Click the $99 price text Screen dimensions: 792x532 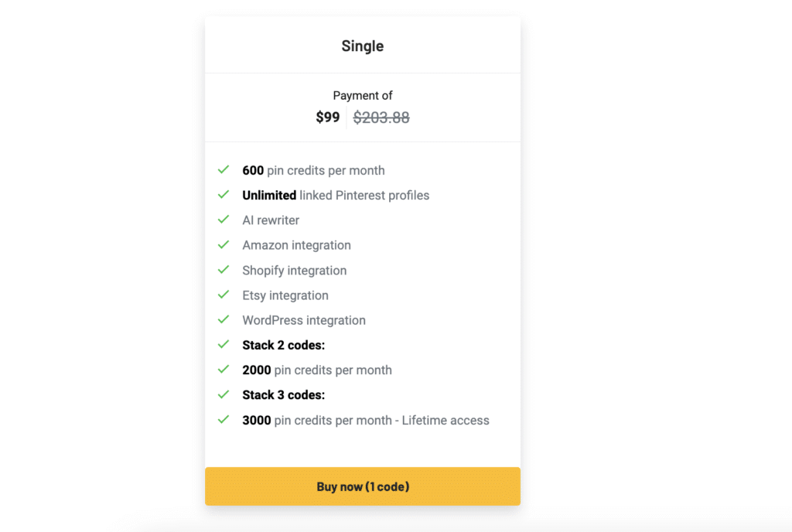coord(327,118)
